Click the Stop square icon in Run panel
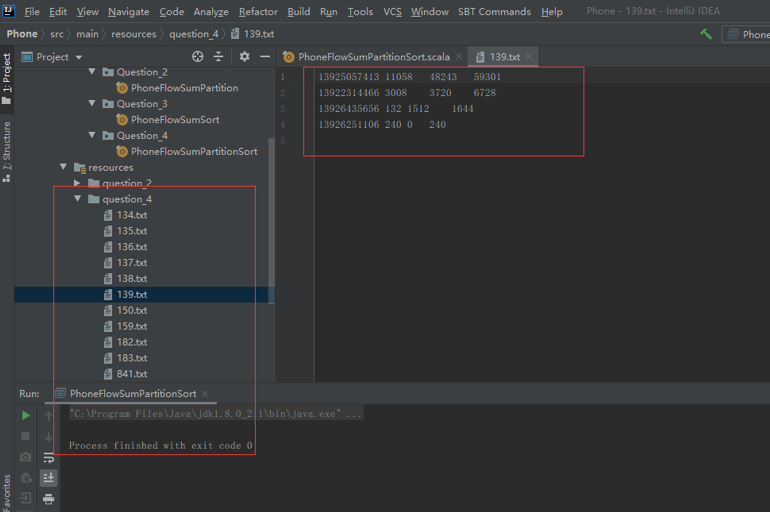 26,436
